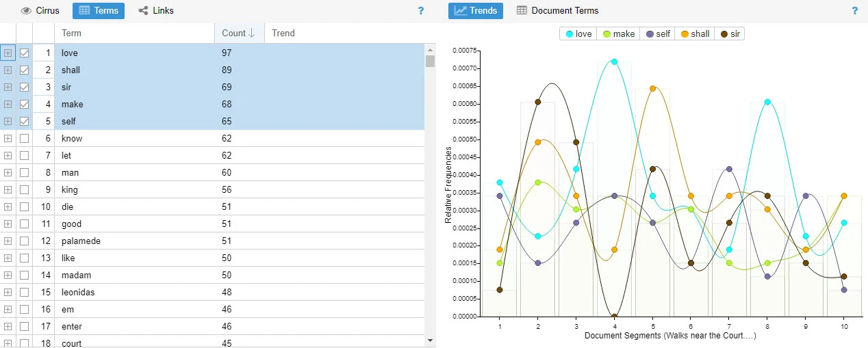Expand the row for term shall
This screenshot has width=868, height=348.
tap(8, 70)
